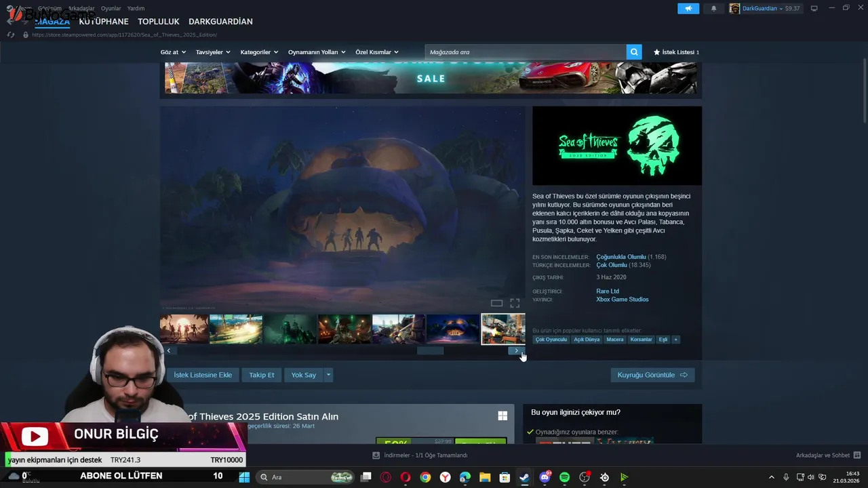Open Özel Kısımlar dropdown
Screen dimensions: 868x488
[377, 52]
